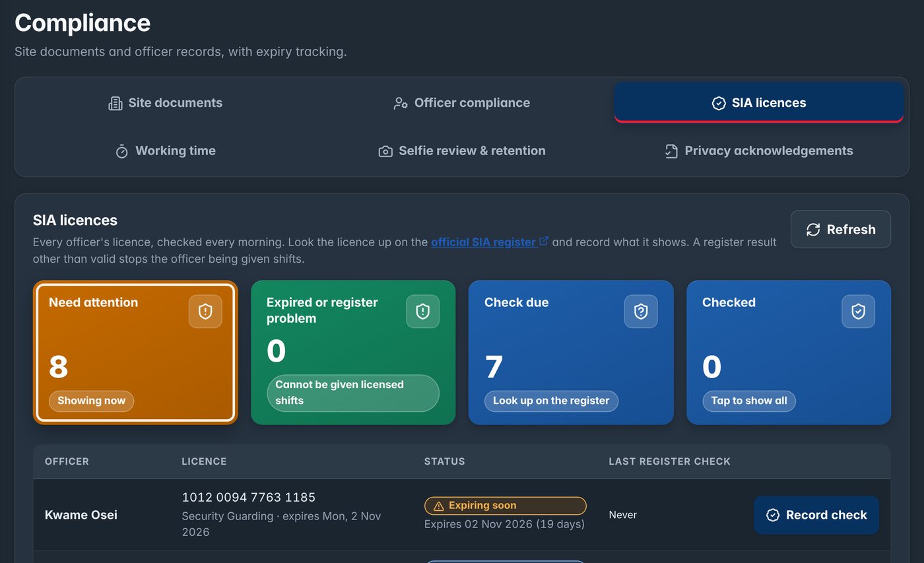
Task: Click the OFFICER column header
Action: [x=67, y=461]
